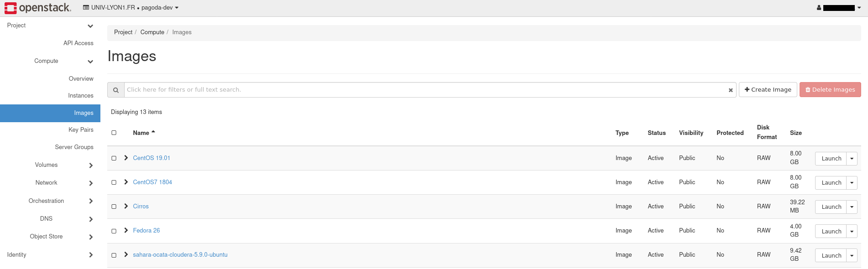Open Launch dropdown arrow for Fedora 26
The width and height of the screenshot is (868, 269).
[852, 231]
